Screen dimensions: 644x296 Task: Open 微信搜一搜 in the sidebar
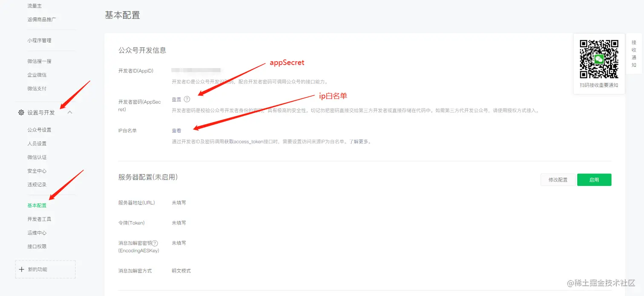[x=39, y=61]
